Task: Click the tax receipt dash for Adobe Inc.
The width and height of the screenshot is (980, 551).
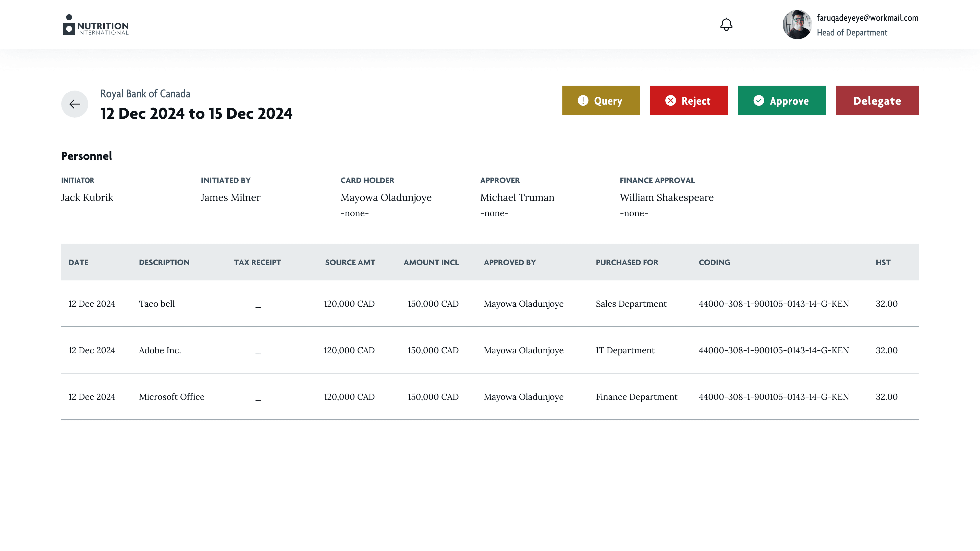Action: pos(258,354)
